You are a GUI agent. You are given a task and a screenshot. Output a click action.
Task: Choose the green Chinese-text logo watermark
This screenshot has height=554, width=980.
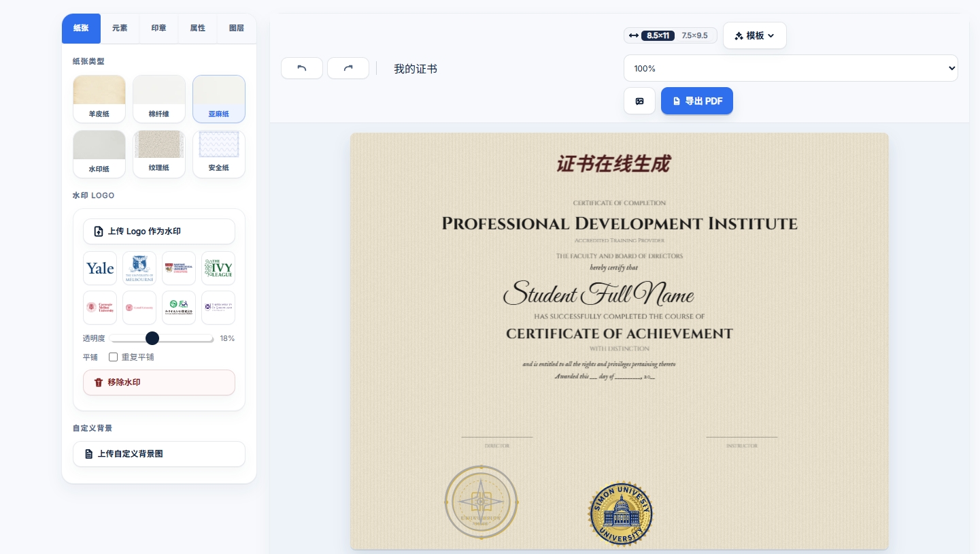point(179,308)
